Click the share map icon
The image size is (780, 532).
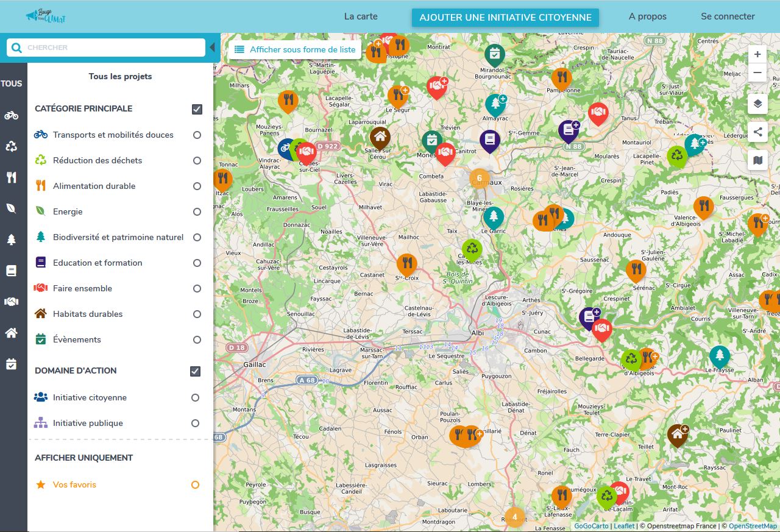tap(757, 132)
